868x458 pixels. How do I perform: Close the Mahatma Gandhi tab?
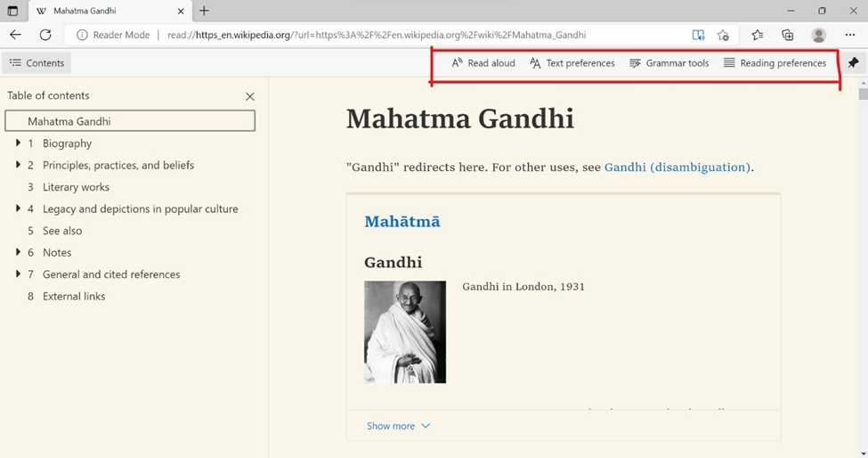point(181,11)
